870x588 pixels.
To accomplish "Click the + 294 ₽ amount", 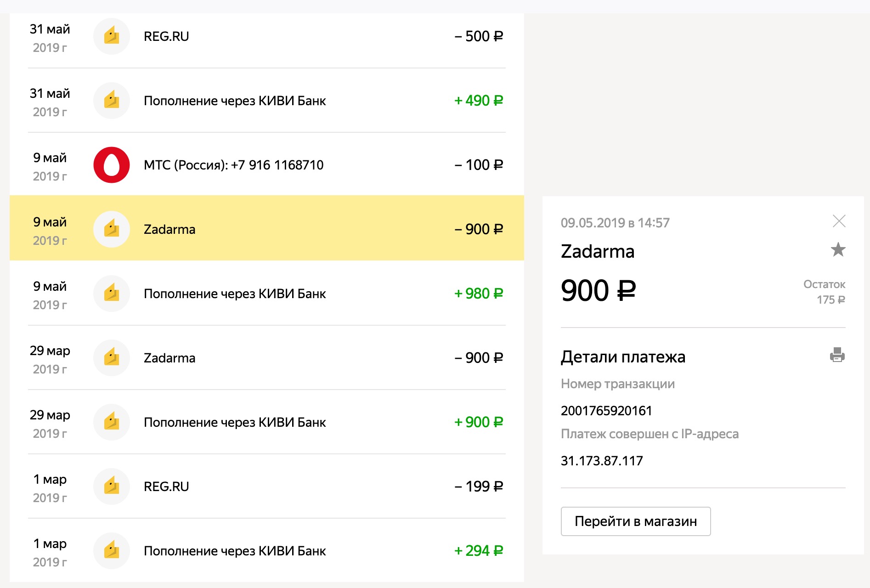I will (479, 551).
